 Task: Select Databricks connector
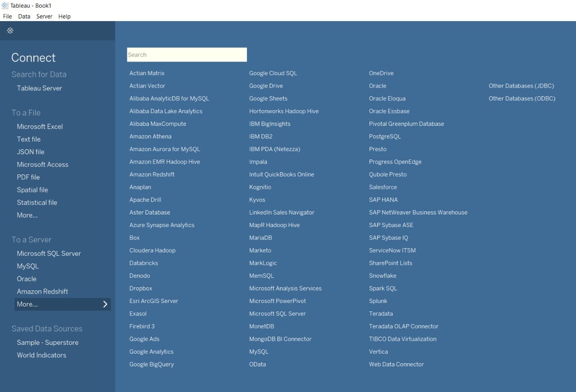click(144, 263)
